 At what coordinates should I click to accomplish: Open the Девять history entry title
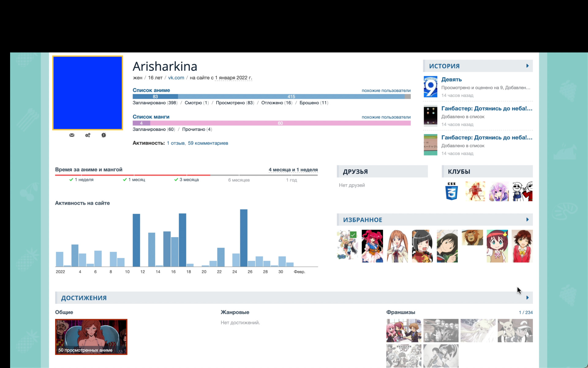(x=451, y=79)
